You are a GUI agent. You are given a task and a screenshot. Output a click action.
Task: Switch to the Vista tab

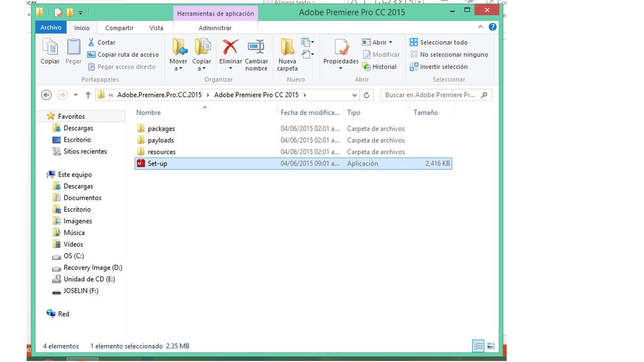point(156,28)
